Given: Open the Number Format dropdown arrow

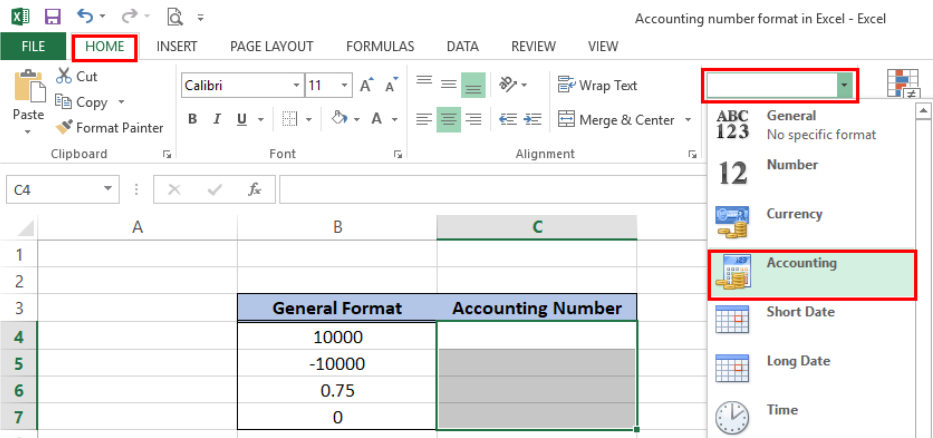Looking at the screenshot, I should point(844,86).
